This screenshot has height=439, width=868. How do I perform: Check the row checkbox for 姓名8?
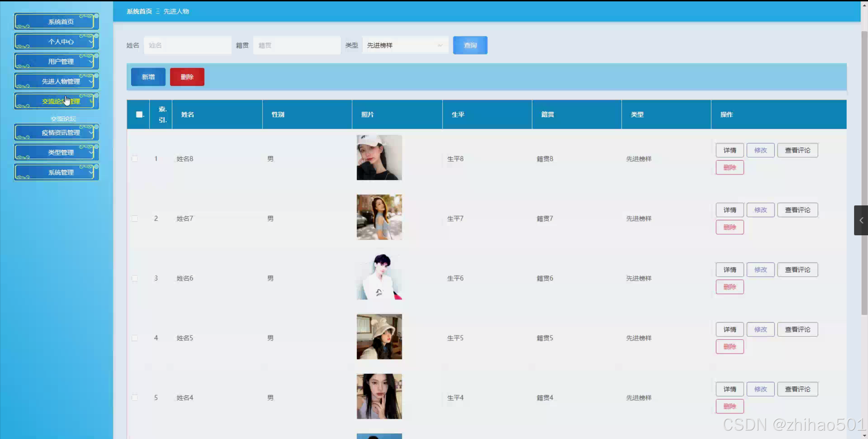(135, 159)
